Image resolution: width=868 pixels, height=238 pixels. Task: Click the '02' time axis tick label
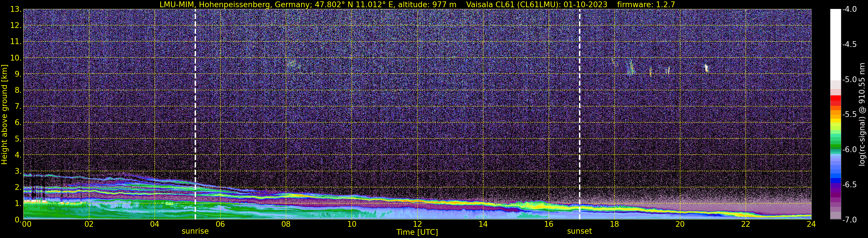[x=89, y=224]
